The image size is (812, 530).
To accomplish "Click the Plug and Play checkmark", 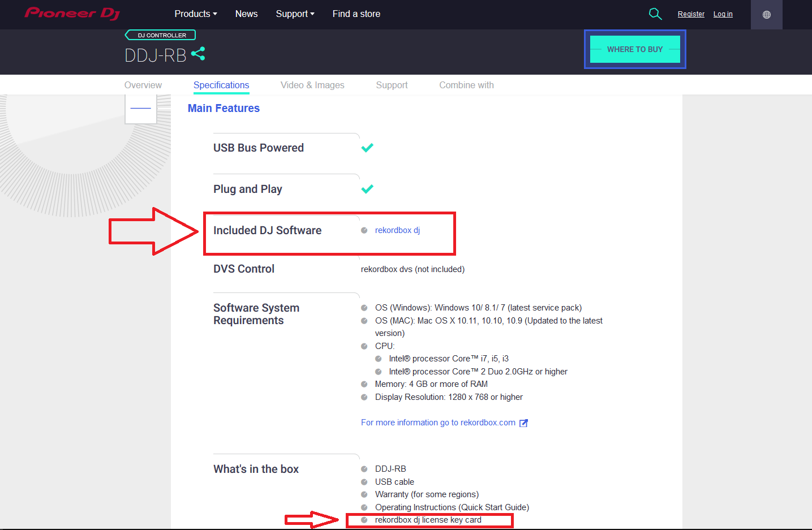I will click(367, 189).
